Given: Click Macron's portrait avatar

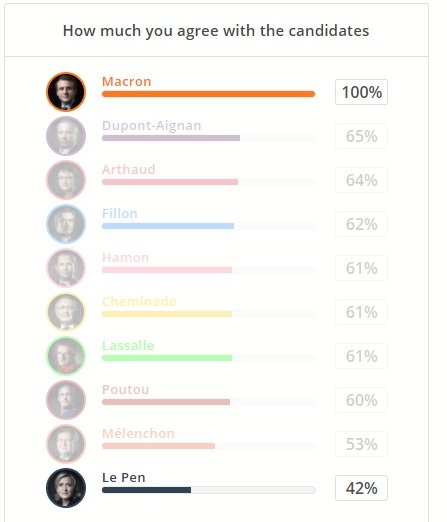Looking at the screenshot, I should click(x=66, y=92).
